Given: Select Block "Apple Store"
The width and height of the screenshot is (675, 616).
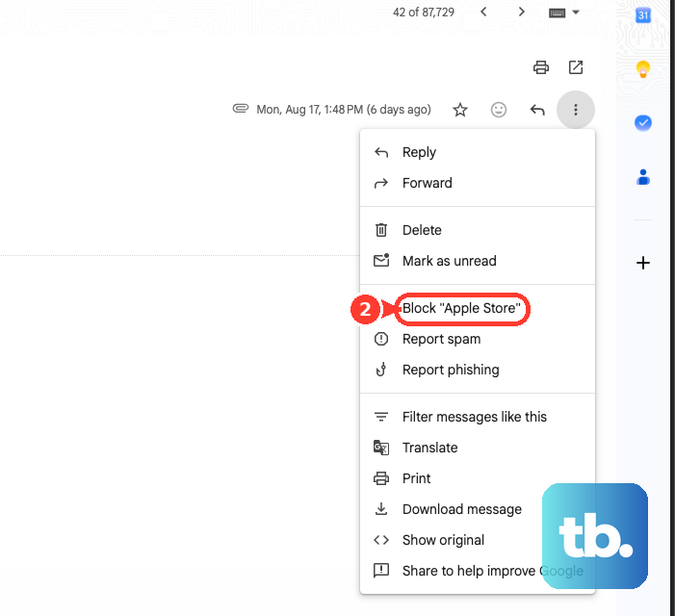Looking at the screenshot, I should (478, 308).
